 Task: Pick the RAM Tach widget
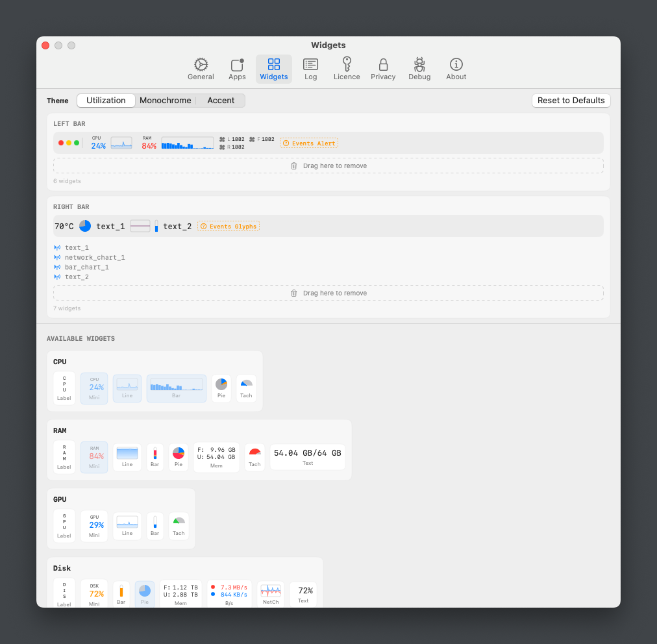click(254, 457)
